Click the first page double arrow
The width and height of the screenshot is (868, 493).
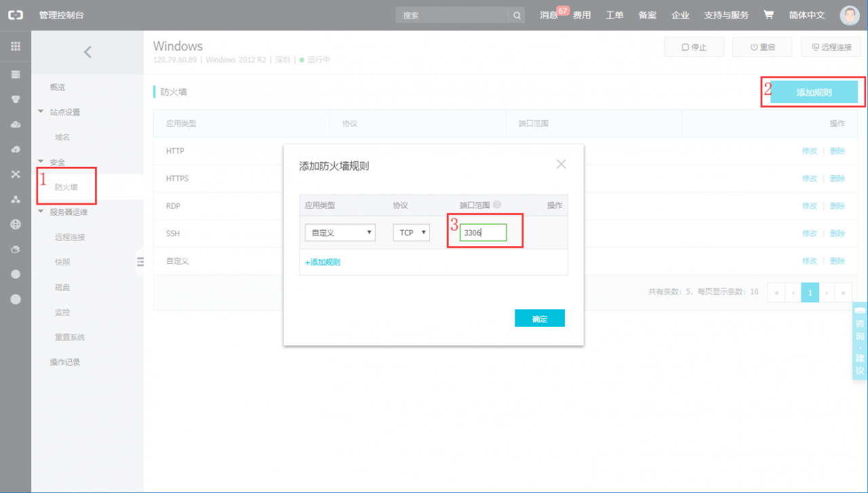tap(776, 292)
